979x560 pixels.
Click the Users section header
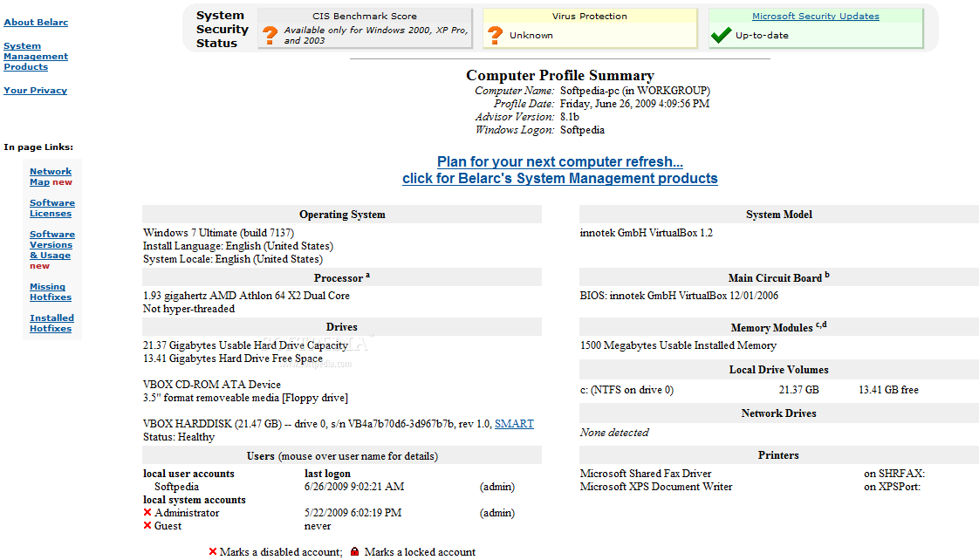[x=342, y=455]
